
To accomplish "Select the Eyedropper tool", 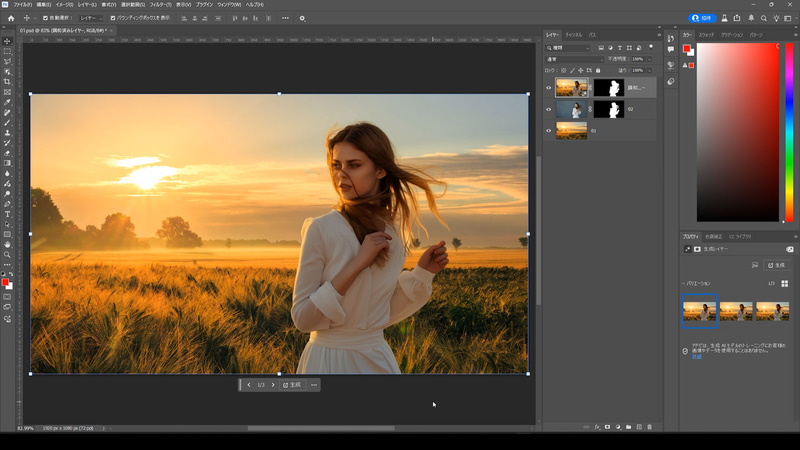I will point(7,102).
